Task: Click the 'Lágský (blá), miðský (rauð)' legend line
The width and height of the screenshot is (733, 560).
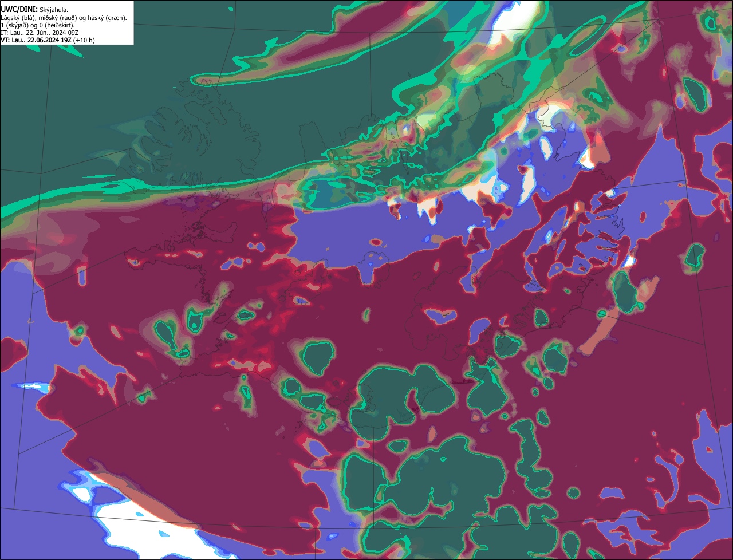Action: coord(64,18)
